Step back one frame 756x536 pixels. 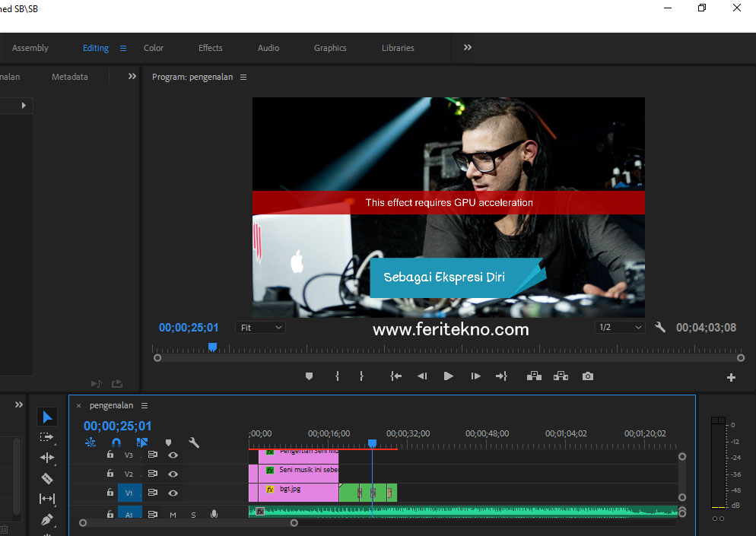[x=422, y=376]
